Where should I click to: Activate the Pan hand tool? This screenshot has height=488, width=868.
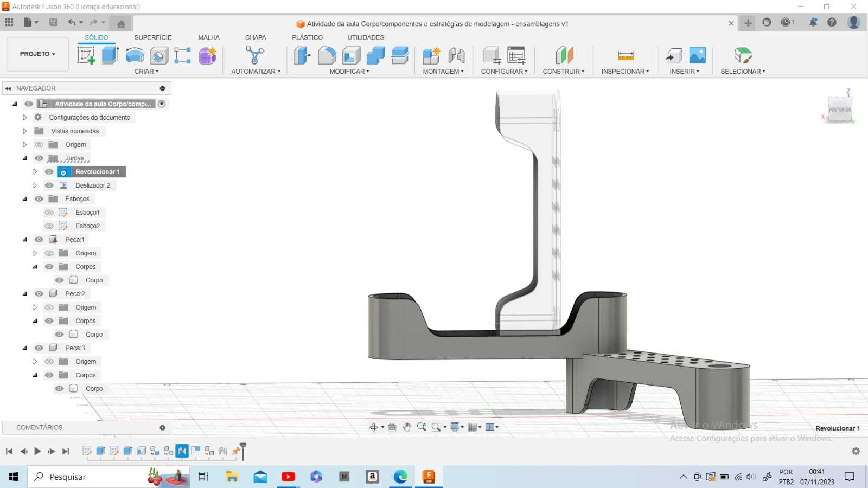pyautogui.click(x=407, y=427)
